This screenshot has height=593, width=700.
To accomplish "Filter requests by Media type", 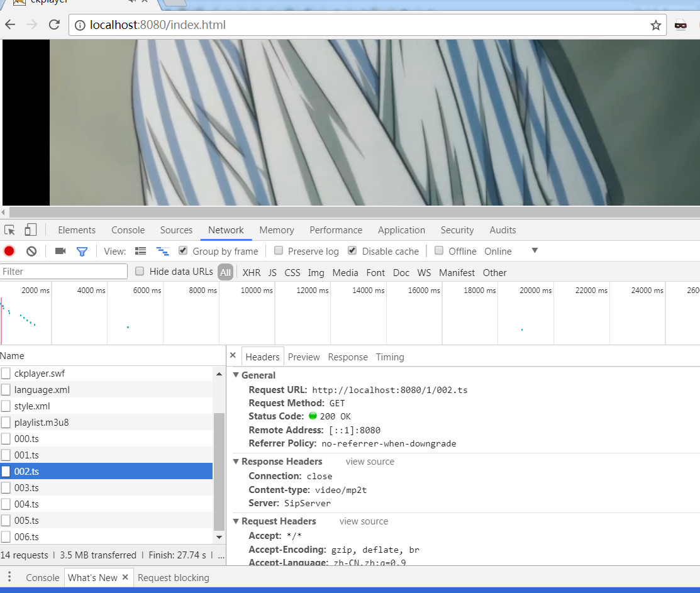I will point(345,273).
